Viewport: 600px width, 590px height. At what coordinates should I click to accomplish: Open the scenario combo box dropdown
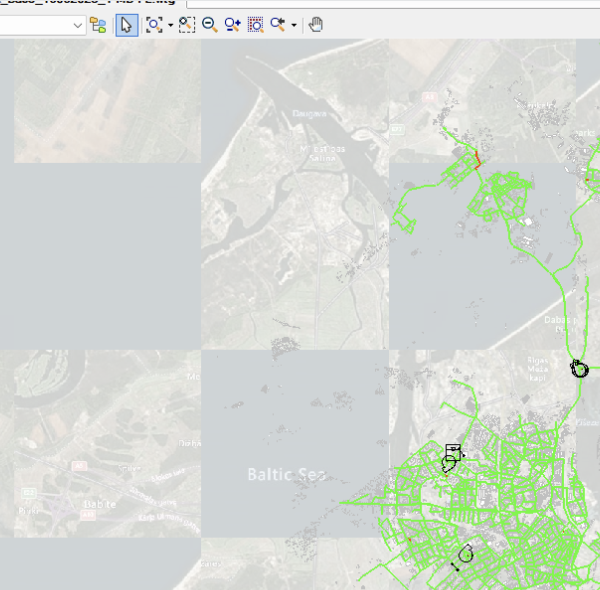point(78,25)
